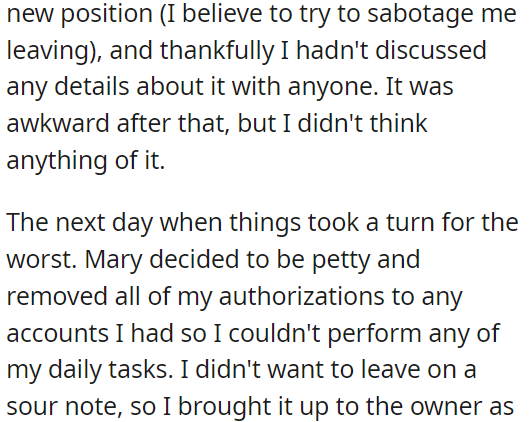Click the name "Mary" in second paragraph
532x422 pixels.
click(x=113, y=262)
